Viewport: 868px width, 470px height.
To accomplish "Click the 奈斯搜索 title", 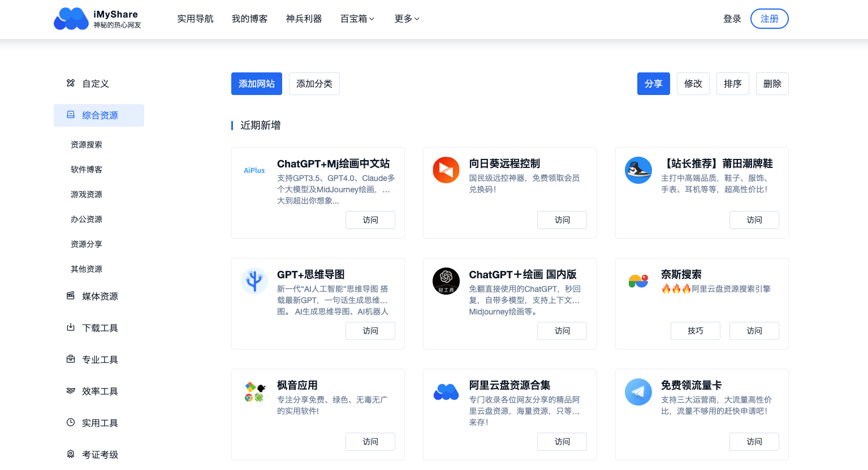I will pyautogui.click(x=681, y=274).
